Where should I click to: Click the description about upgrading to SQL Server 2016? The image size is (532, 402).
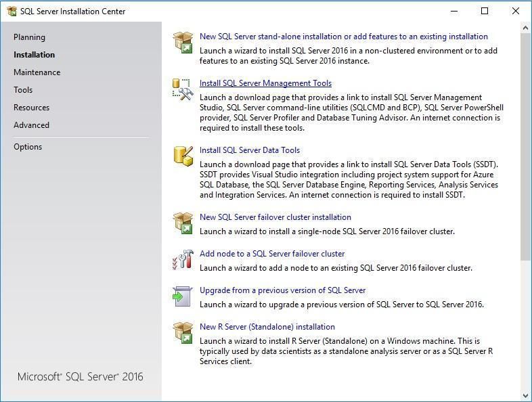(x=342, y=305)
